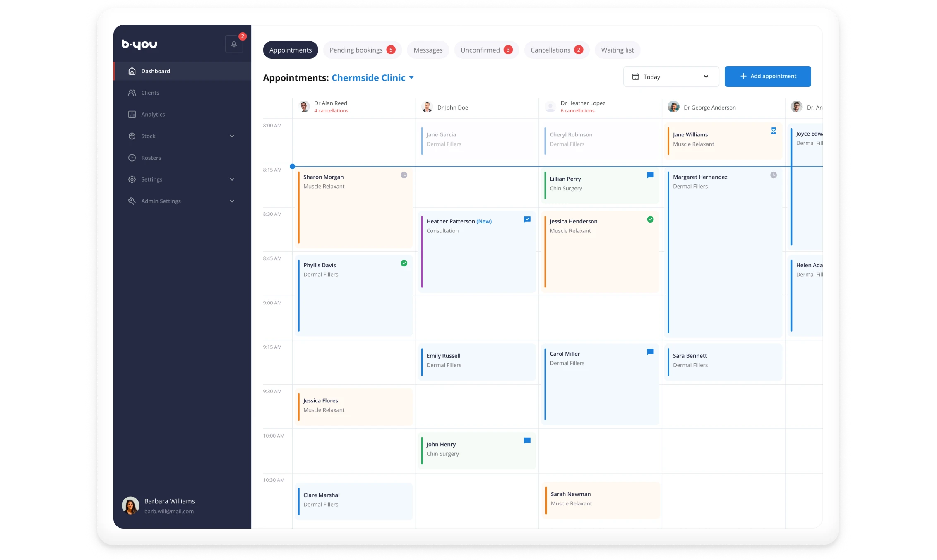Open the notifications bell icon
Screen dimensions: 937x560
234,44
